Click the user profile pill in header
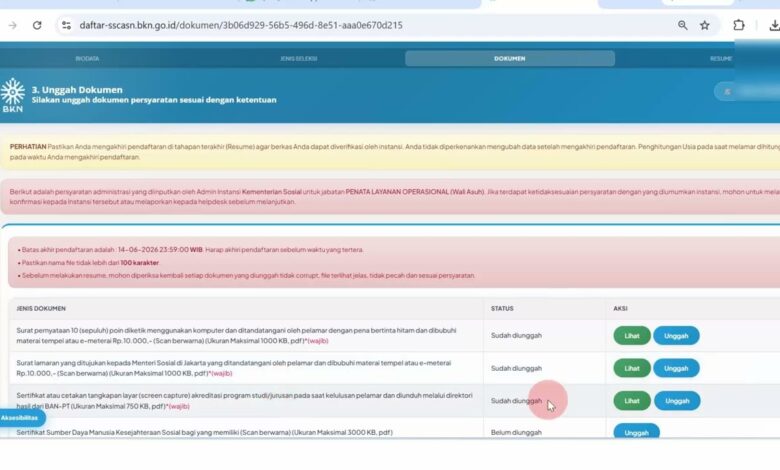780x470 pixels. tap(747, 92)
